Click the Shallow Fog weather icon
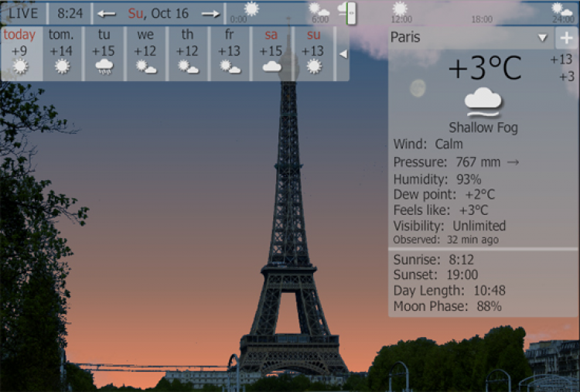 pyautogui.click(x=483, y=102)
